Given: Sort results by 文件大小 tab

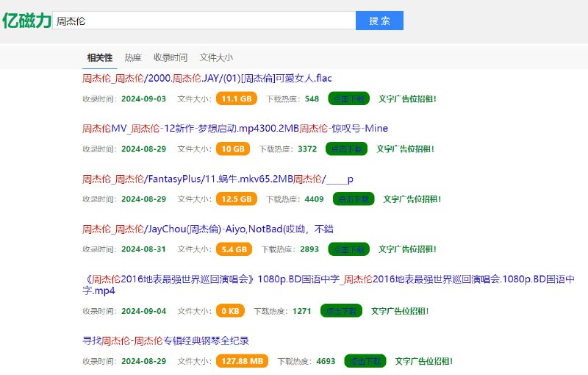Looking at the screenshot, I should [216, 57].
